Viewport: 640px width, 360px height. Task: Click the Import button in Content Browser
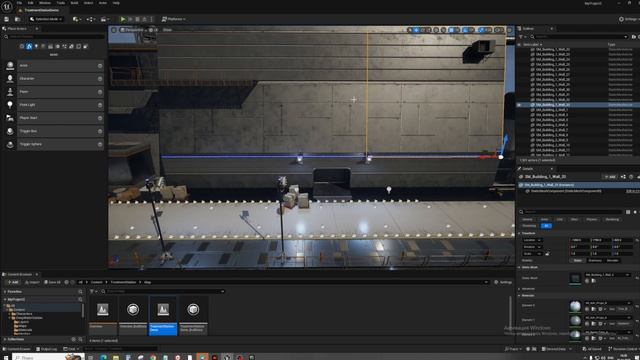click(32, 282)
